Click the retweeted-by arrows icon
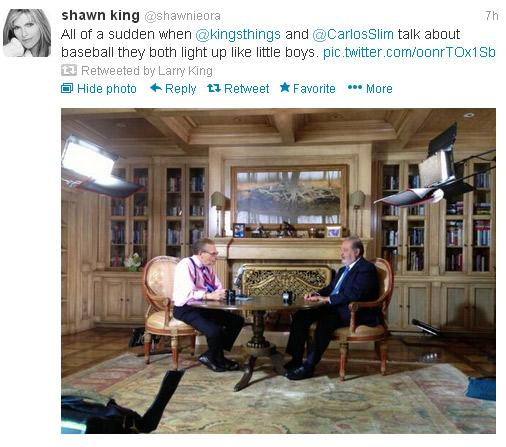Screen dimensions: 506x447 (69, 70)
